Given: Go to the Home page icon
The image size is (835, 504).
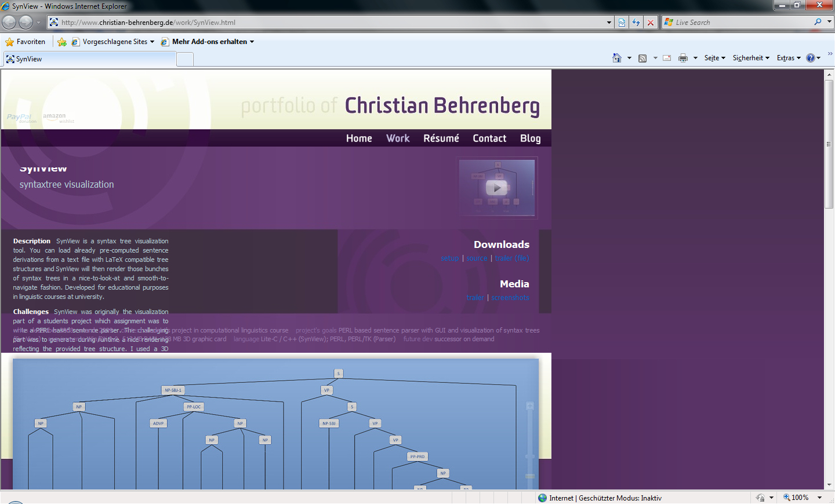Looking at the screenshot, I should pos(617,58).
